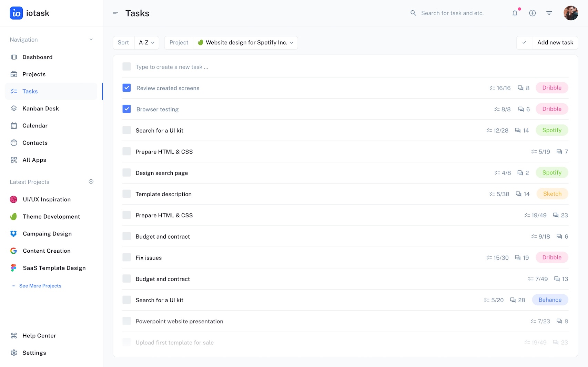Click the notifications bell icon
This screenshot has height=367, width=588.
tap(515, 13)
